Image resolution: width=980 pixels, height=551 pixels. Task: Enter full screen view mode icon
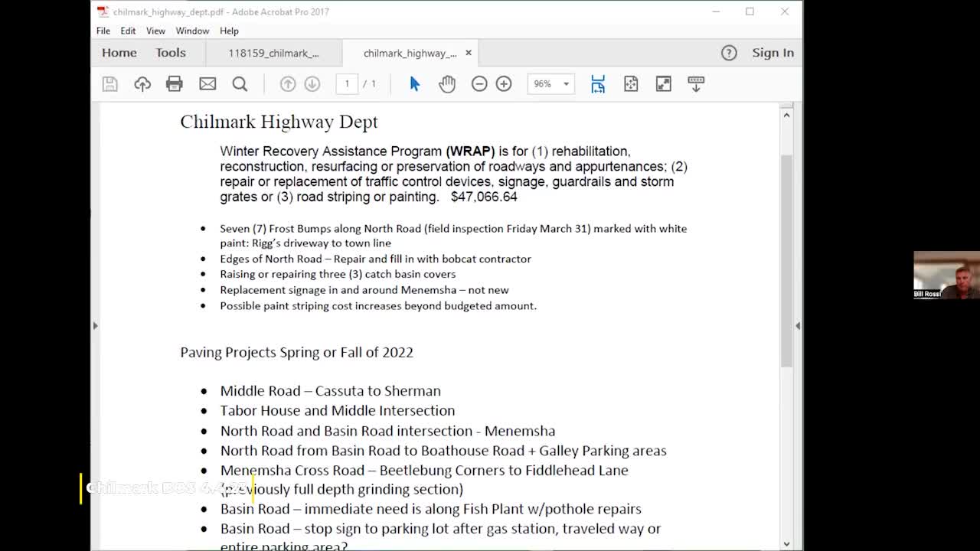click(x=663, y=84)
